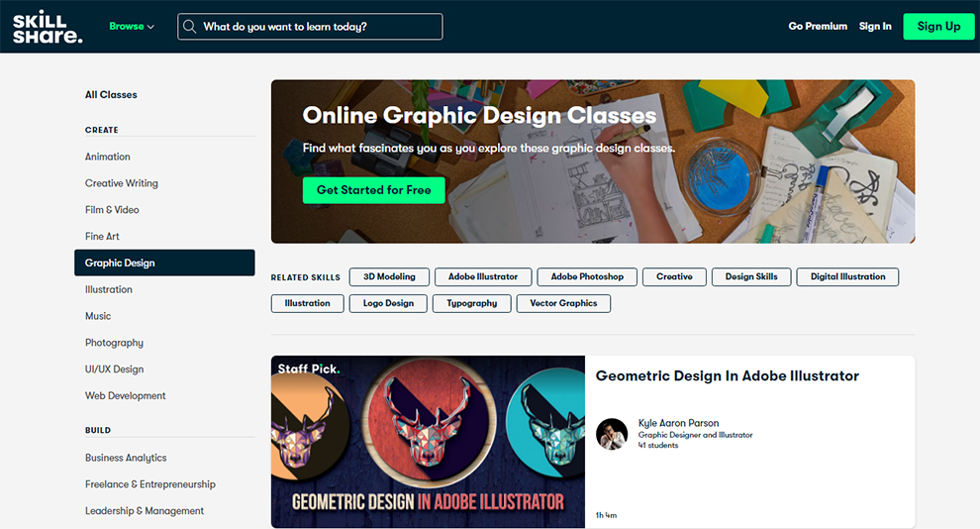Click the search magnifier icon
Screen dimensions: 980x529
[x=189, y=27]
